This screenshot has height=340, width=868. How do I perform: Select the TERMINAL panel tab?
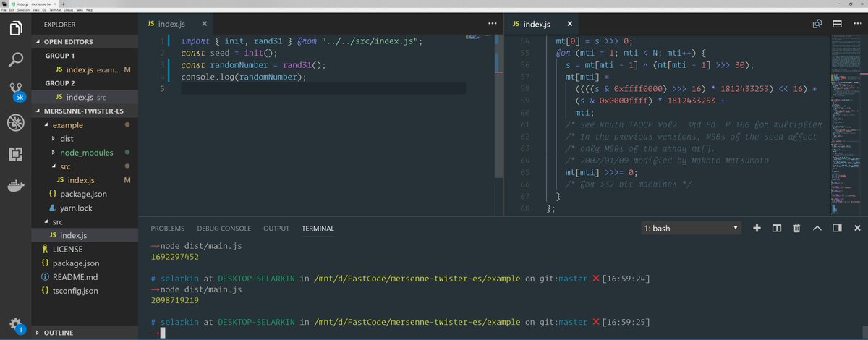click(318, 229)
